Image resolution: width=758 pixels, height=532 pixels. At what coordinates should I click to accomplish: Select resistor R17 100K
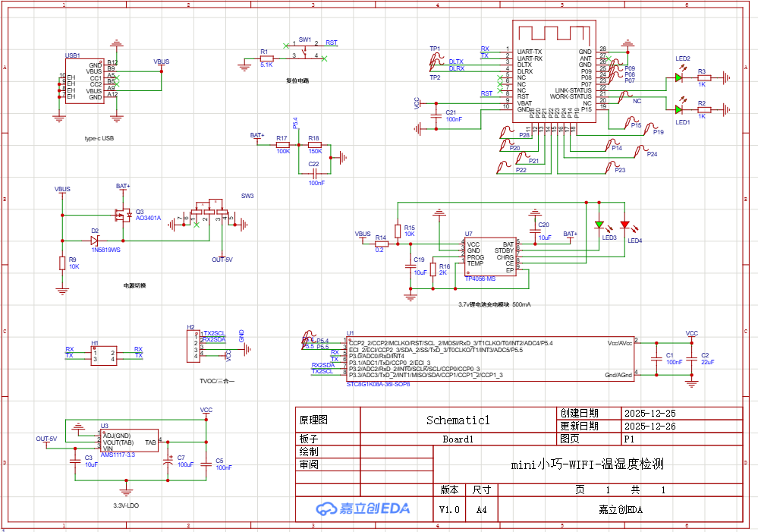coord(283,145)
